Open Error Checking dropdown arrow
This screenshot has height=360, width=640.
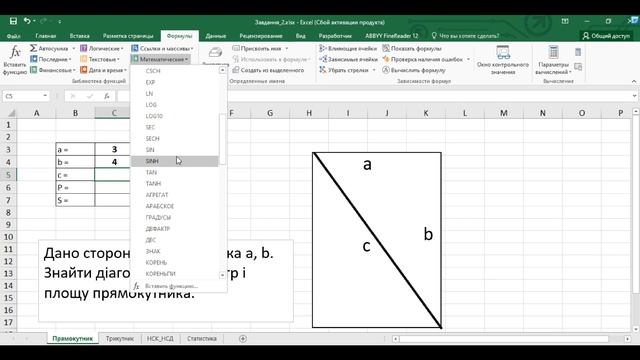point(468,59)
